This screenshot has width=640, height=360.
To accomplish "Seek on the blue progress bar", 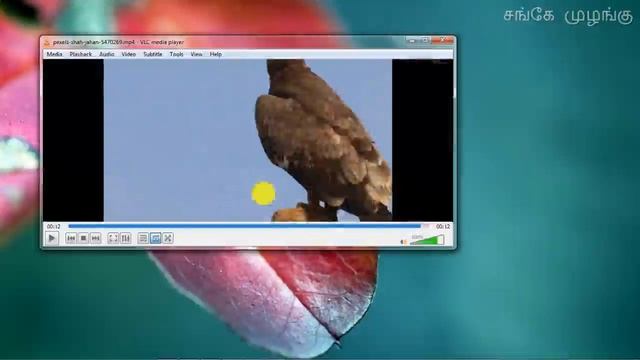I will [x=249, y=226].
